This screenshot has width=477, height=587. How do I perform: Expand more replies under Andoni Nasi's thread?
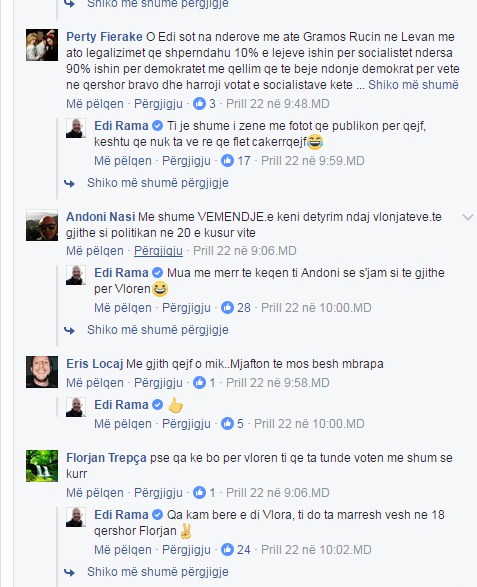click(158, 330)
